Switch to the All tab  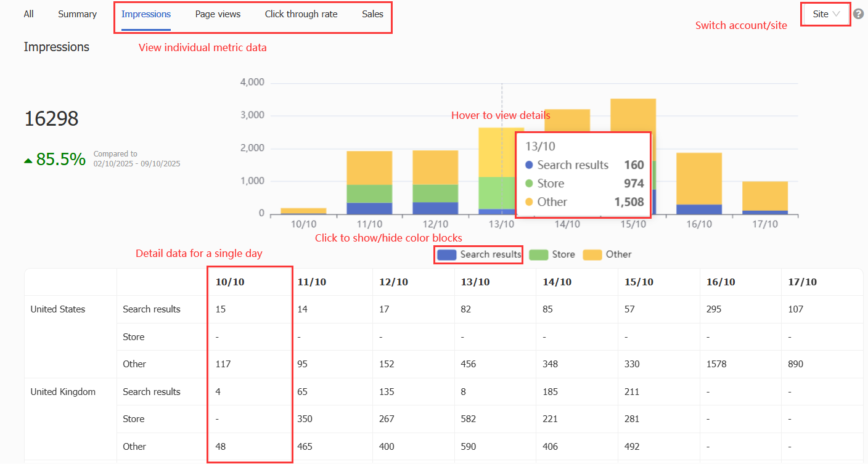pos(28,14)
